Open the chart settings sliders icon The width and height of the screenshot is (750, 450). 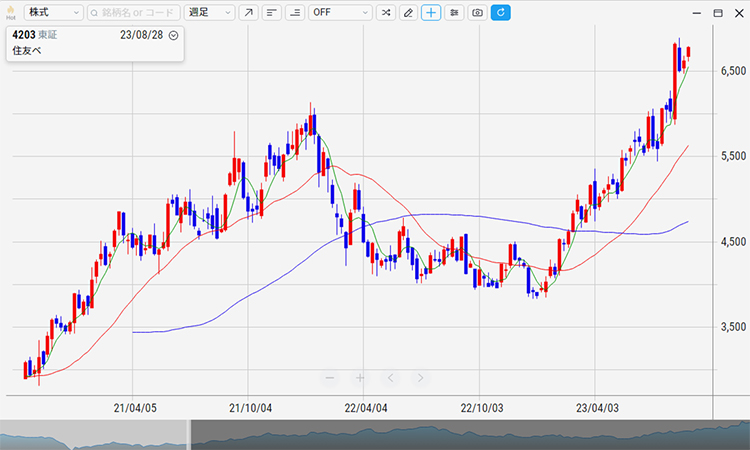point(454,13)
